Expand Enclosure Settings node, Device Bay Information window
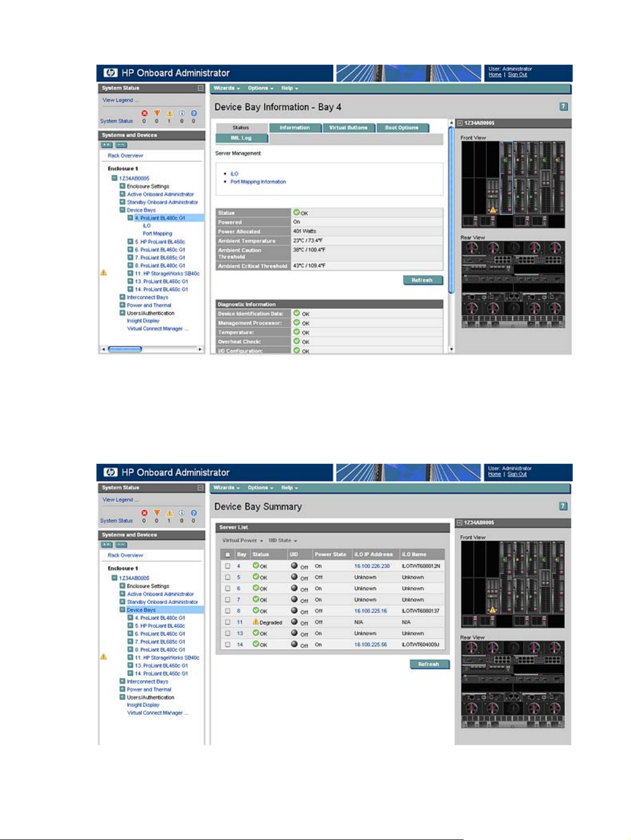Viewport: 631px width, 840px height. (122, 186)
